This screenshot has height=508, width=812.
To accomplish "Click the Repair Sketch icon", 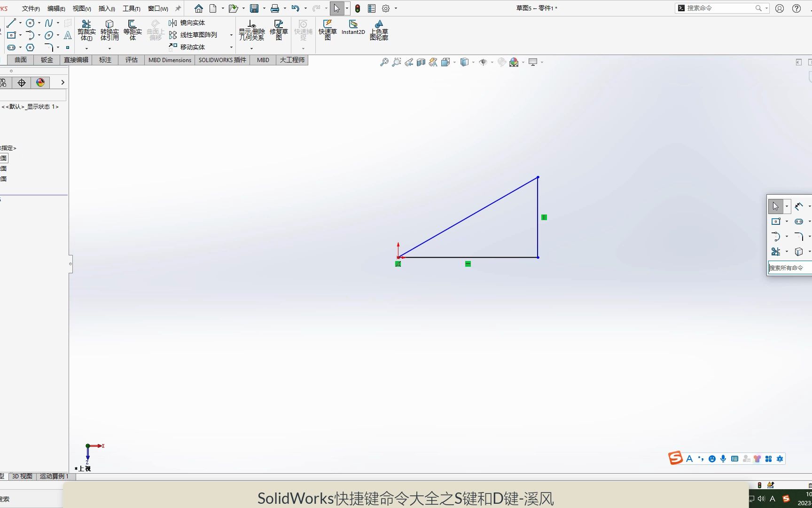I will [x=278, y=29].
